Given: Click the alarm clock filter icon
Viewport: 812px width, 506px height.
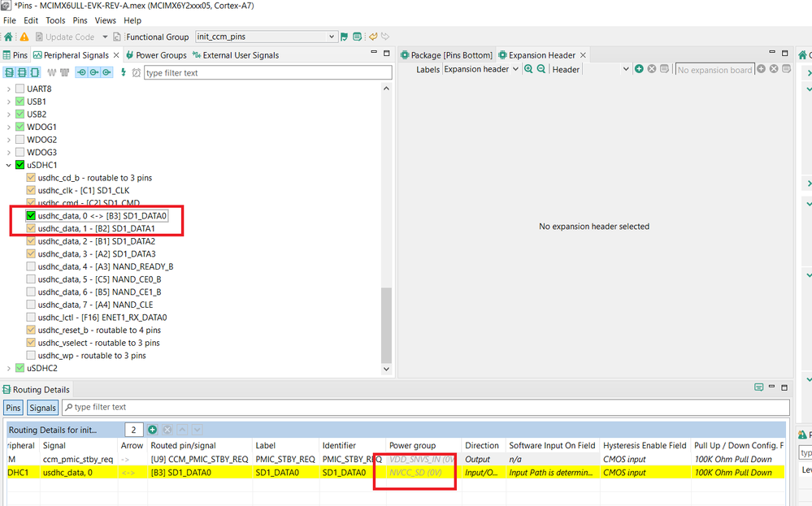Looking at the screenshot, I should pos(137,72).
